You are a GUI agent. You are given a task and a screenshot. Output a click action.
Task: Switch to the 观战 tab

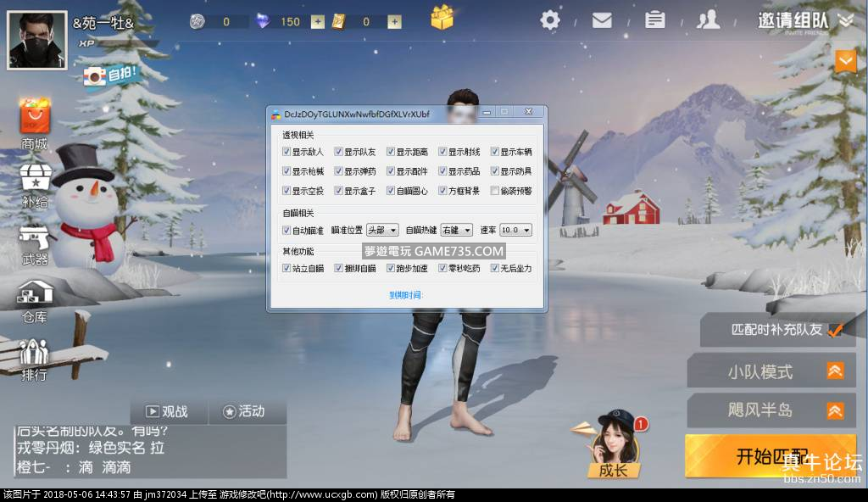(x=167, y=411)
